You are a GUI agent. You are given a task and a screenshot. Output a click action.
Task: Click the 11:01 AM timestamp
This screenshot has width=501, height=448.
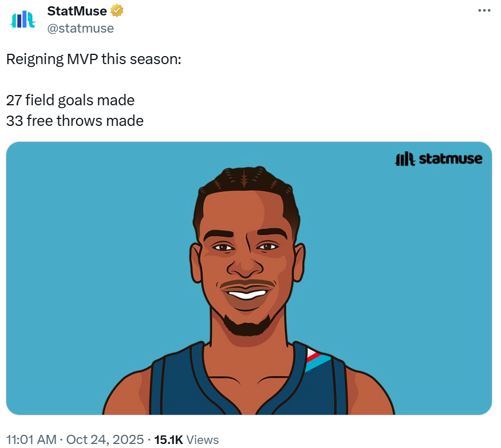pyautogui.click(x=31, y=439)
